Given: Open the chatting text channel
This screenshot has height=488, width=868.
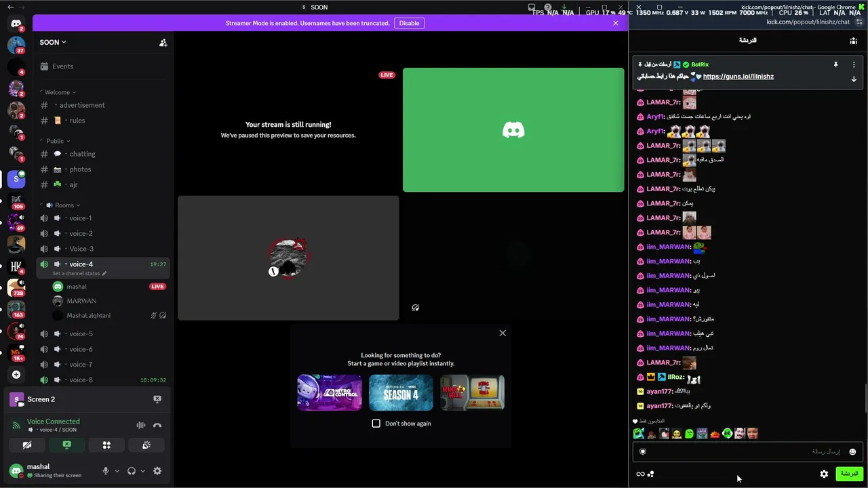Looking at the screenshot, I should tap(102, 154).
